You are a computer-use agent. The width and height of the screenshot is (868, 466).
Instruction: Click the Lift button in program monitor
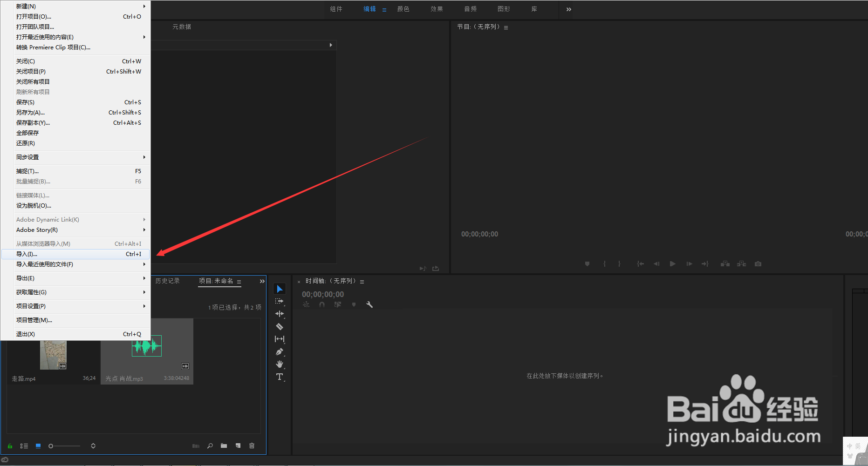pyautogui.click(x=725, y=264)
